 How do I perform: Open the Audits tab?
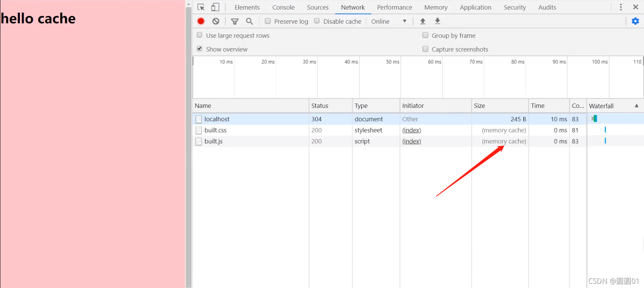(x=547, y=7)
